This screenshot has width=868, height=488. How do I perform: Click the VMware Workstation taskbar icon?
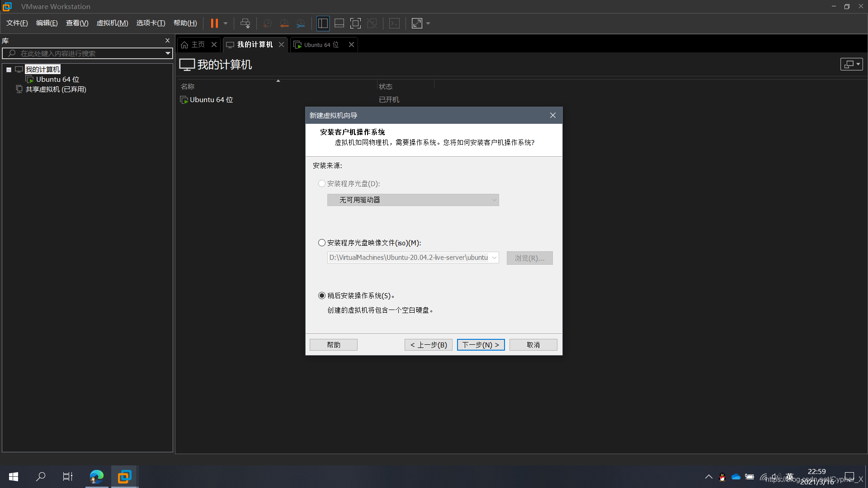pos(124,477)
